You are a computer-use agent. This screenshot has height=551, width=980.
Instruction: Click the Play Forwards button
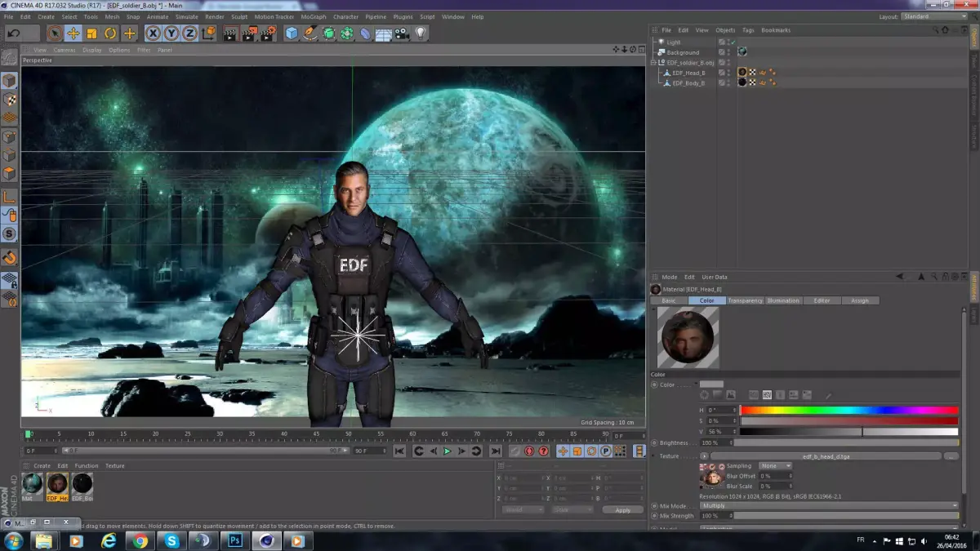pyautogui.click(x=447, y=451)
